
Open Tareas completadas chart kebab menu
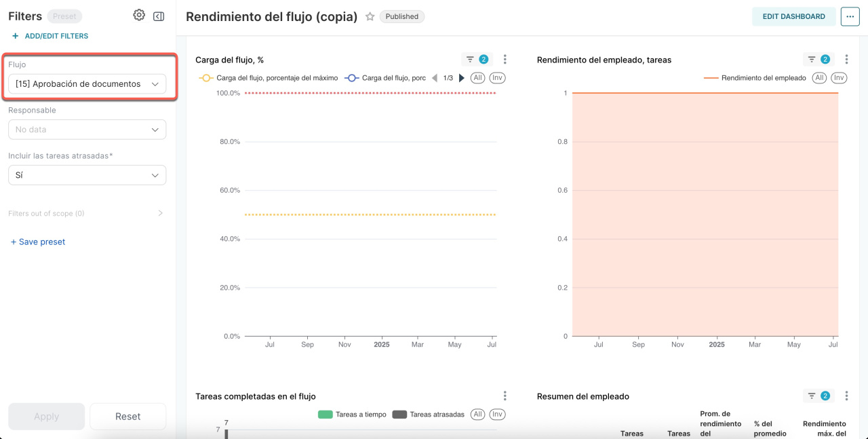tap(505, 396)
